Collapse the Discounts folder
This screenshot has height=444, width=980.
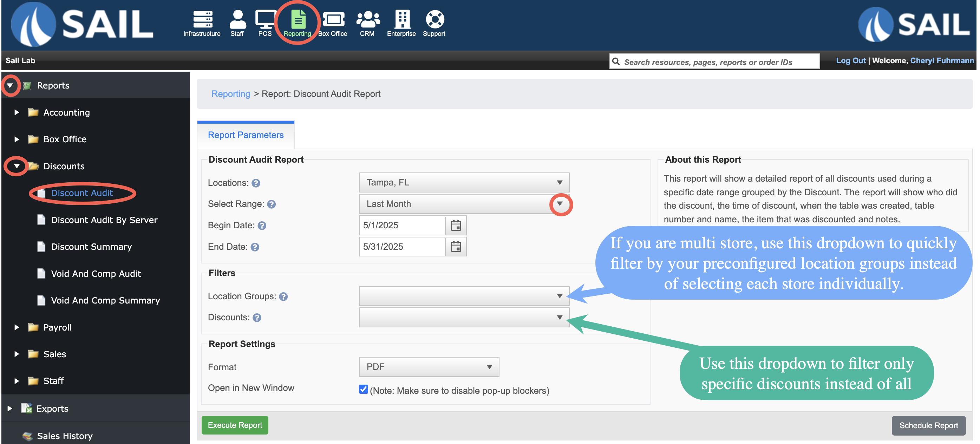pyautogui.click(x=17, y=166)
